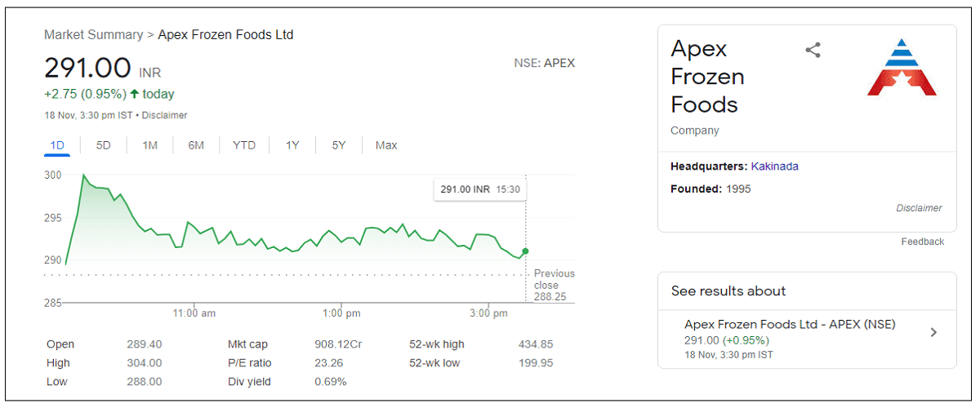This screenshot has width=980, height=408.
Task: Open the Kakinada headquarters link
Action: [775, 166]
